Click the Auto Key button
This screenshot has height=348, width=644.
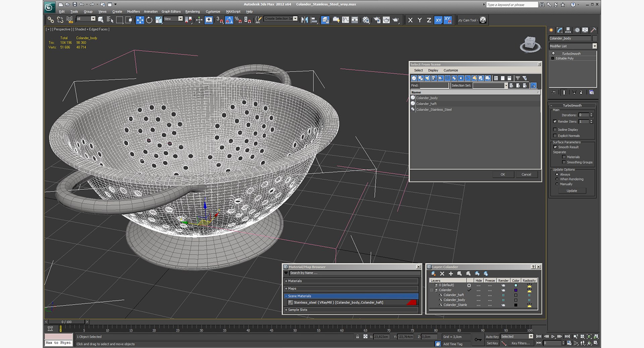click(492, 337)
